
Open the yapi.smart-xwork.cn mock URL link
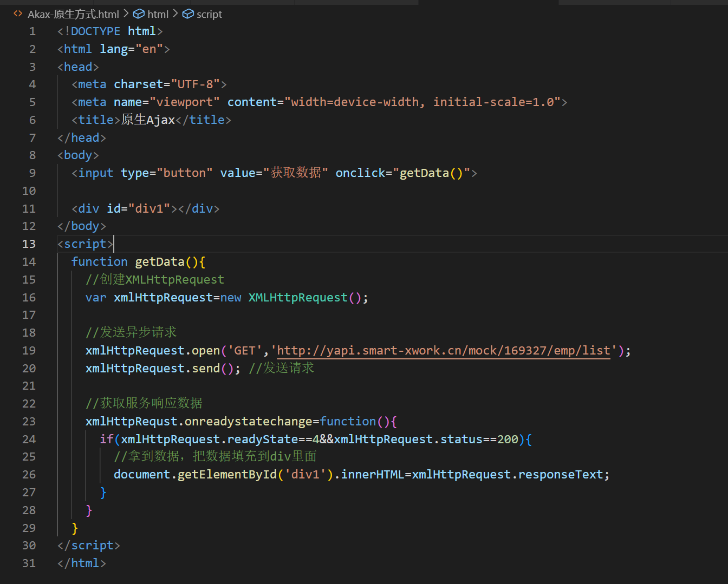click(x=444, y=351)
